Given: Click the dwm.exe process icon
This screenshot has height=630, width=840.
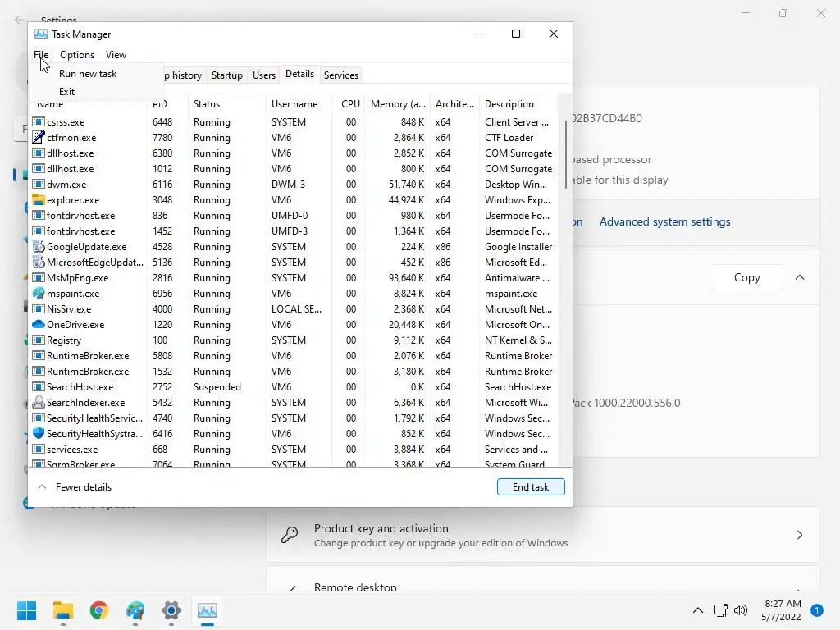Looking at the screenshot, I should pyautogui.click(x=38, y=185).
